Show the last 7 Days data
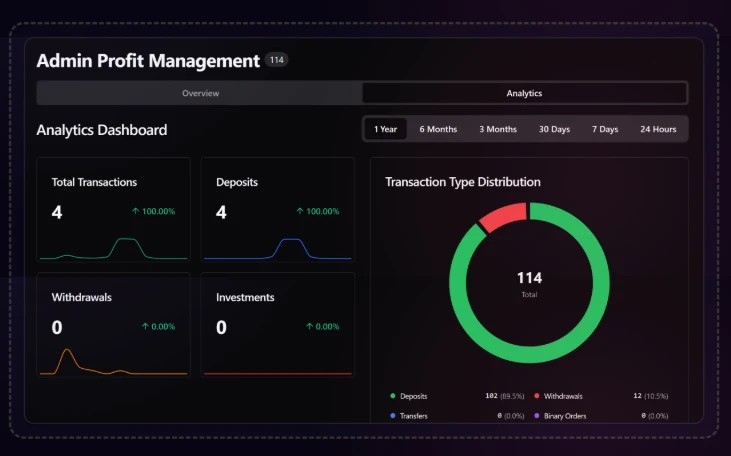 [605, 129]
